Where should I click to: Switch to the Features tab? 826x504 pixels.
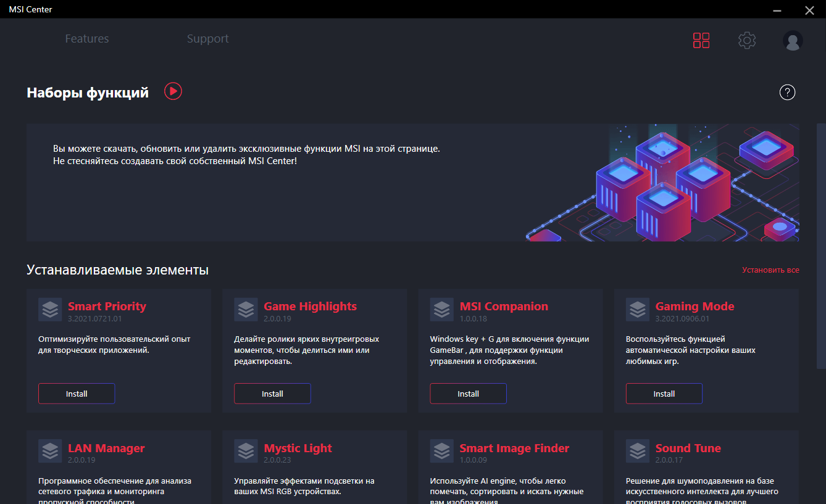pos(87,39)
